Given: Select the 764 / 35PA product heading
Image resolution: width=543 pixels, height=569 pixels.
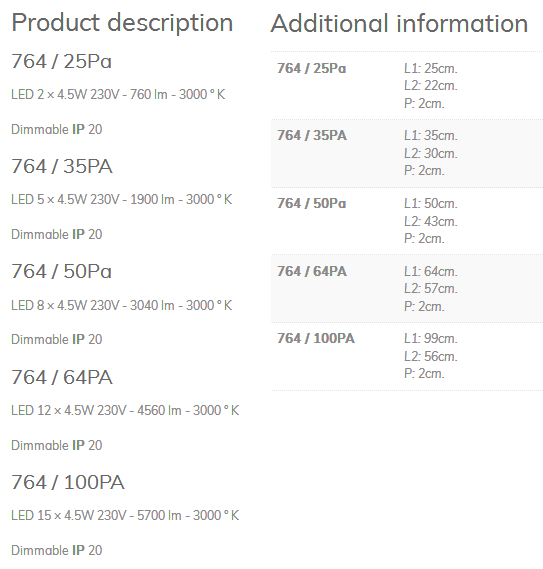Looking at the screenshot, I should coord(62,166).
